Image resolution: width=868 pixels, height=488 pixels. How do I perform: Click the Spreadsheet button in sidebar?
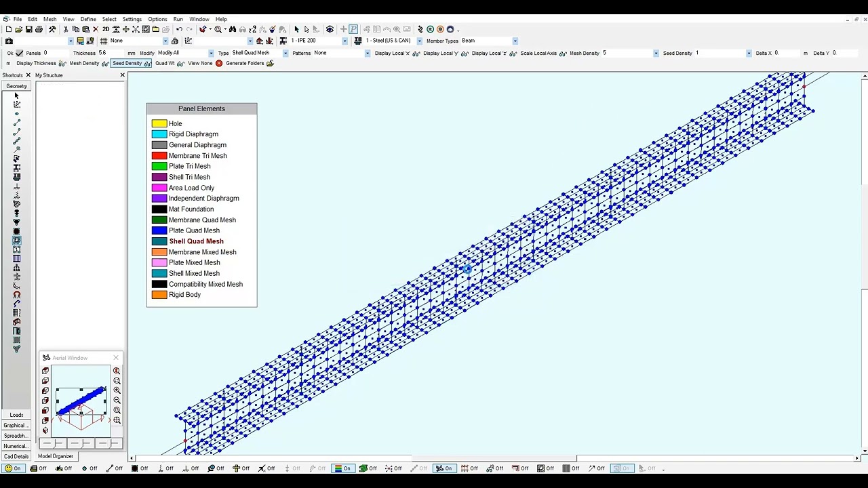16,436
